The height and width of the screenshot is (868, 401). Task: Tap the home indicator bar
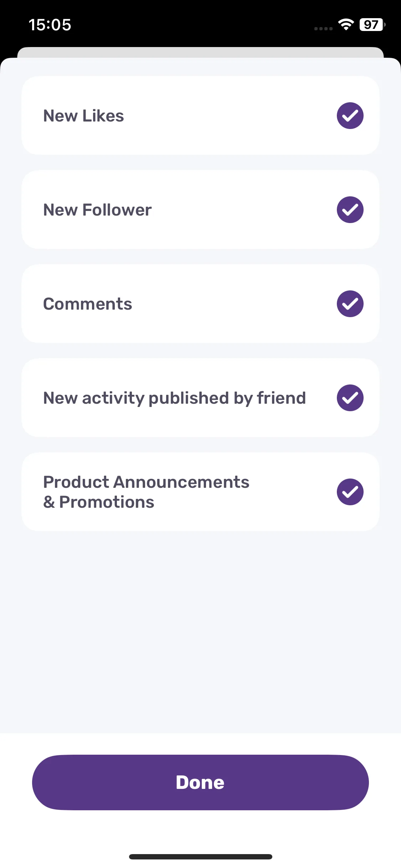coord(200,857)
